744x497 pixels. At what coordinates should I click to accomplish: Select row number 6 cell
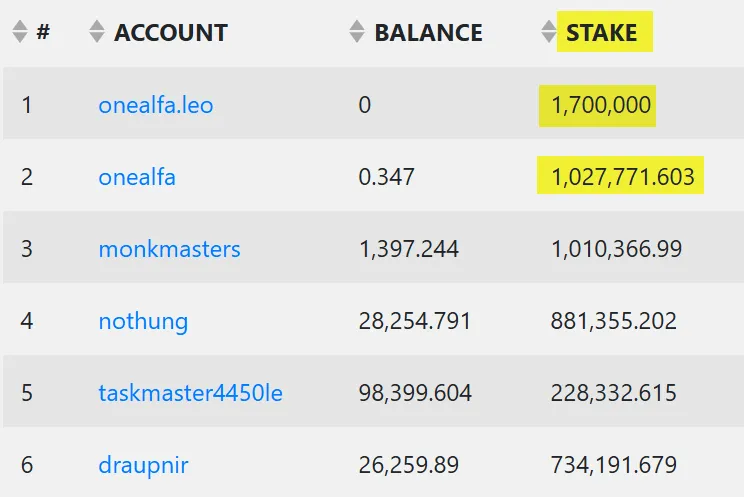point(27,465)
